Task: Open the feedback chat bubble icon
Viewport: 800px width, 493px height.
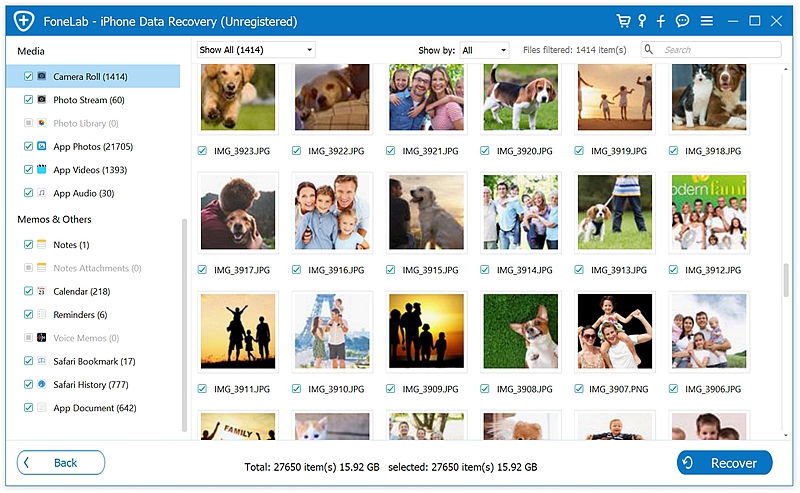Action: pos(682,21)
